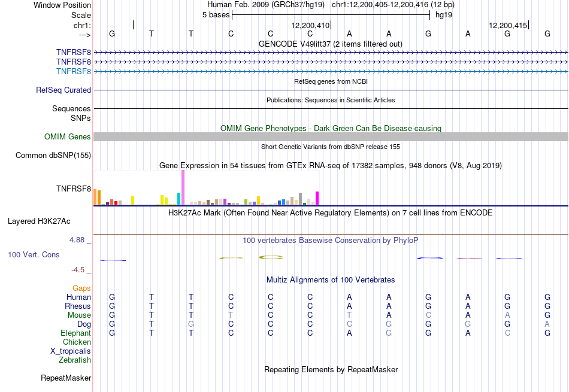The height and width of the screenshot is (392, 569).
Task: Click the 'Sequences' track label
Action: pyautogui.click(x=71, y=108)
